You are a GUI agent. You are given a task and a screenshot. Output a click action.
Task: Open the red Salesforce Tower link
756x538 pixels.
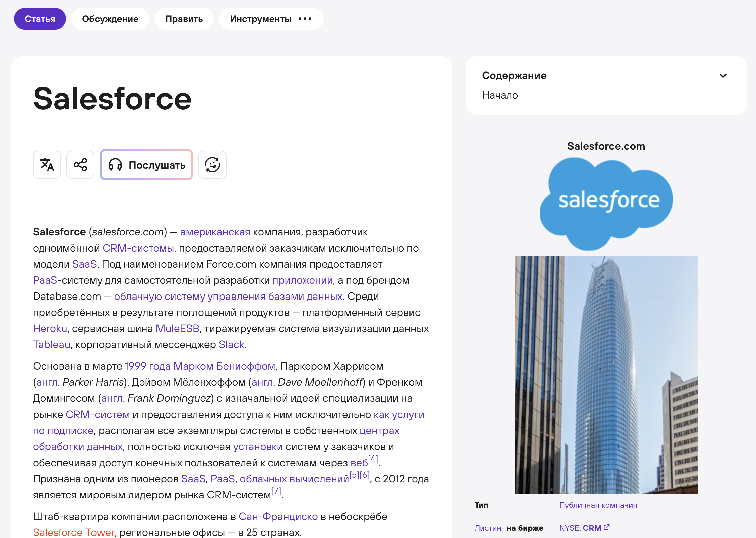click(x=74, y=532)
